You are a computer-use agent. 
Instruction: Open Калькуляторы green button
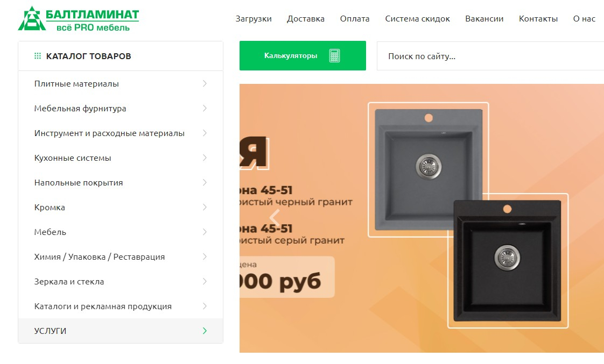303,56
